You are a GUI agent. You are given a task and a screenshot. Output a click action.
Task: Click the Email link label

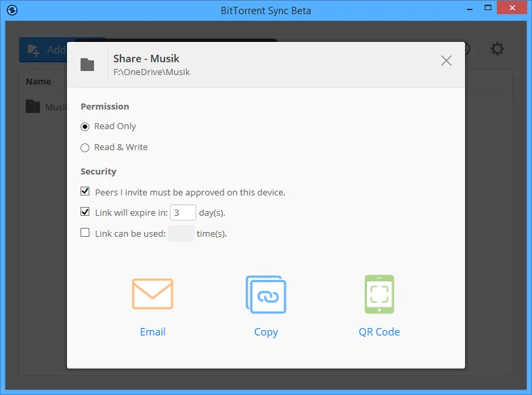click(153, 331)
